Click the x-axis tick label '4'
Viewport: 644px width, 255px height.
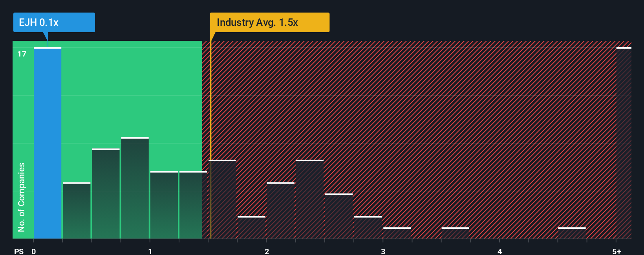point(499,251)
